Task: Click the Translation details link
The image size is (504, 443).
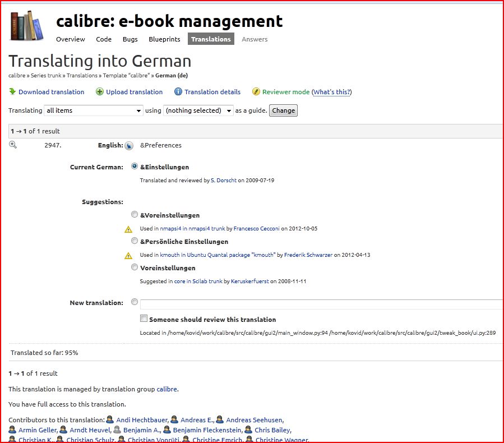Action: coord(212,92)
